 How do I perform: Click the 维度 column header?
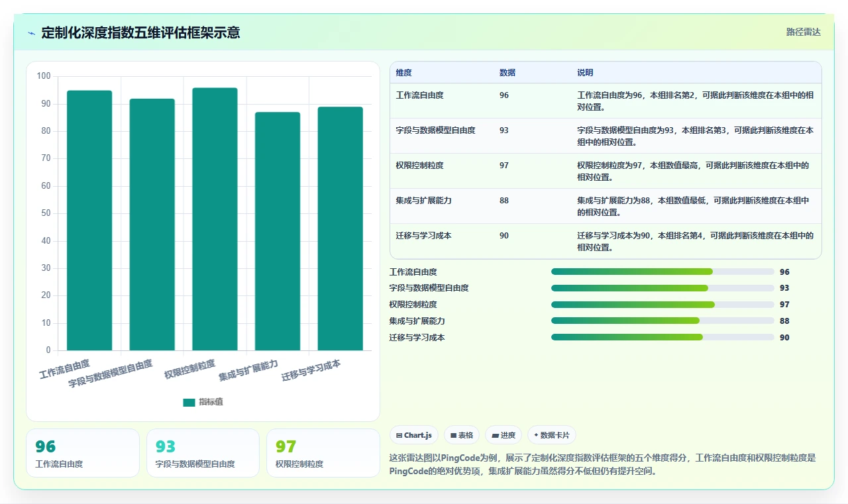[404, 72]
